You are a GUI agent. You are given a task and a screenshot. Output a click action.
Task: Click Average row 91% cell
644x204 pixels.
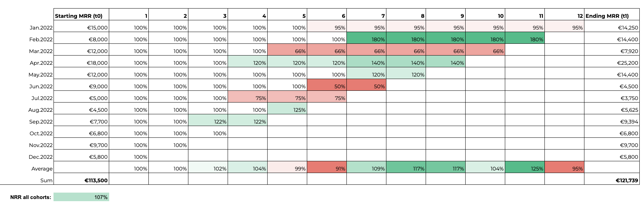tap(327, 168)
